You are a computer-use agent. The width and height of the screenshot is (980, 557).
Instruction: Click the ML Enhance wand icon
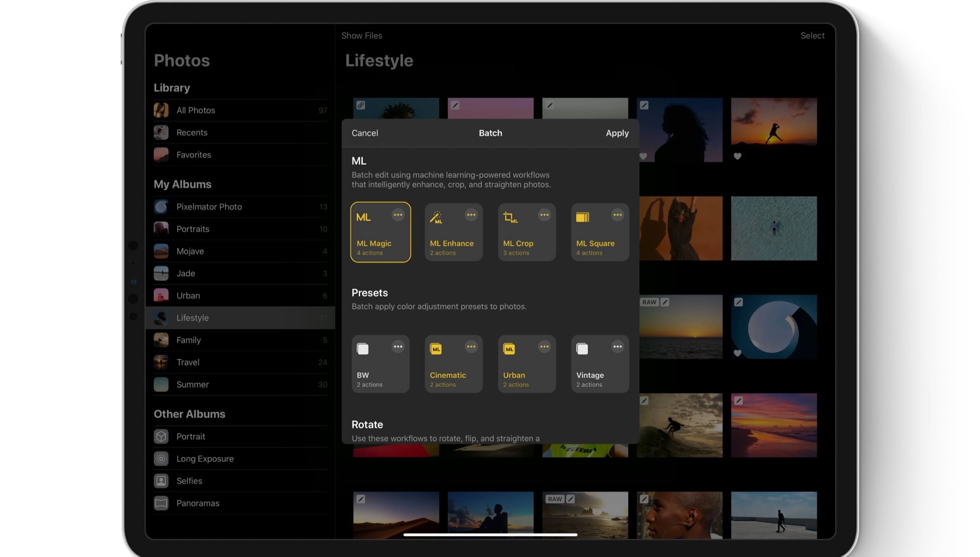(x=436, y=218)
